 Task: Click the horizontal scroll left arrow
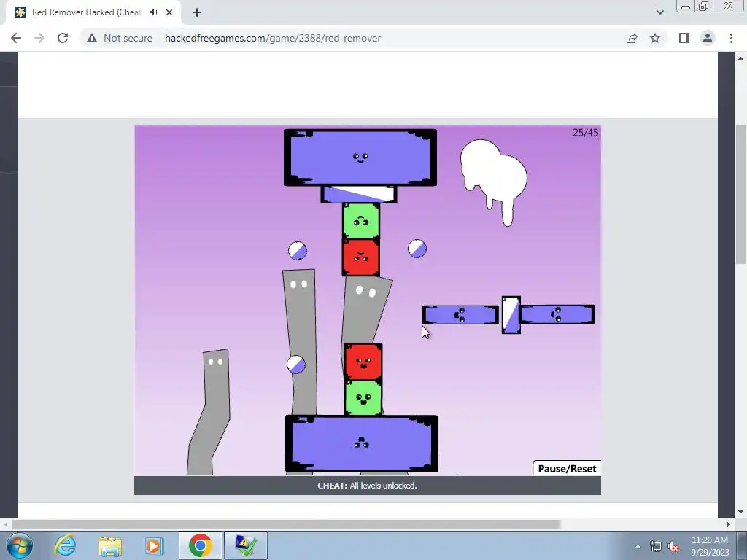coord(6,524)
